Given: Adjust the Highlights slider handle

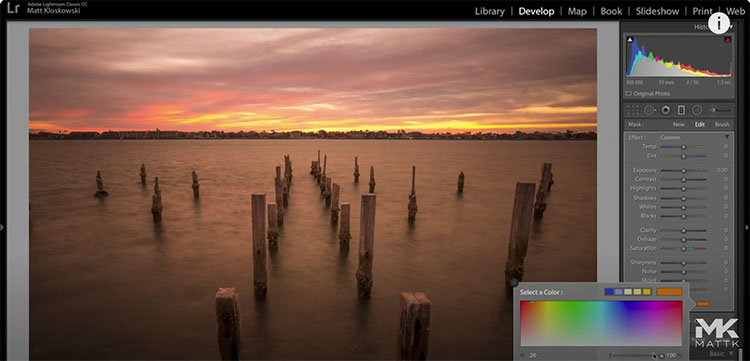Looking at the screenshot, I should tap(684, 188).
